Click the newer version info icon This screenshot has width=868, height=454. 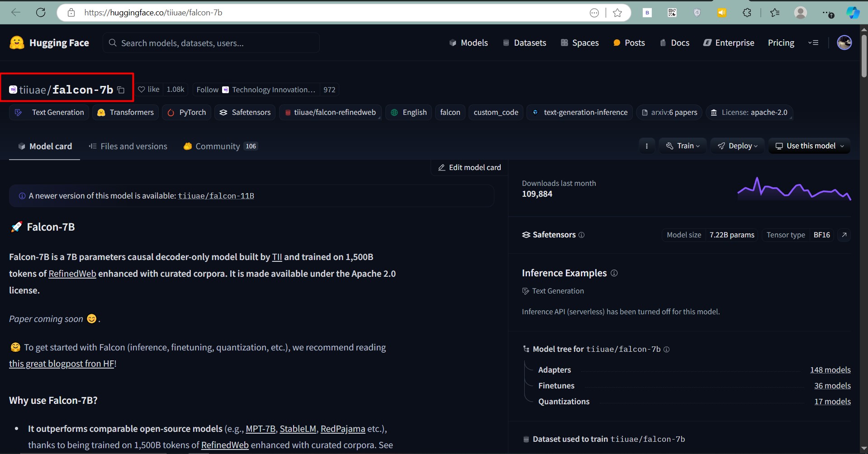(x=22, y=196)
